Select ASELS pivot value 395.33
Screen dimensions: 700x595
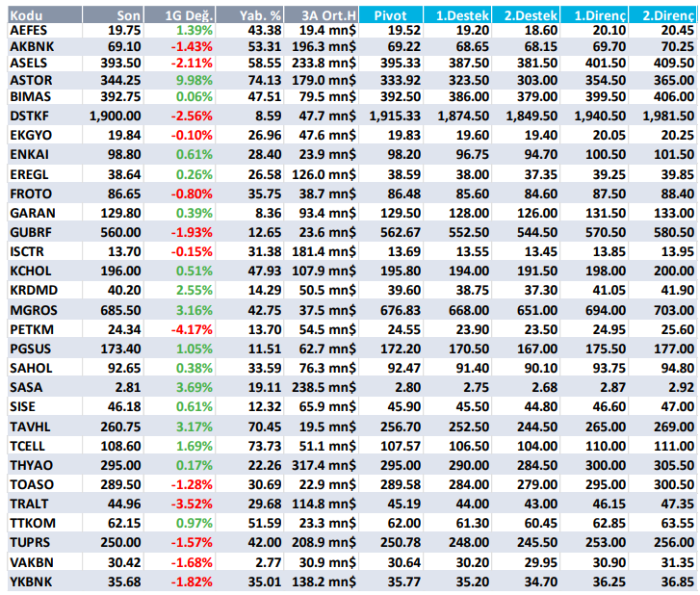pos(401,63)
